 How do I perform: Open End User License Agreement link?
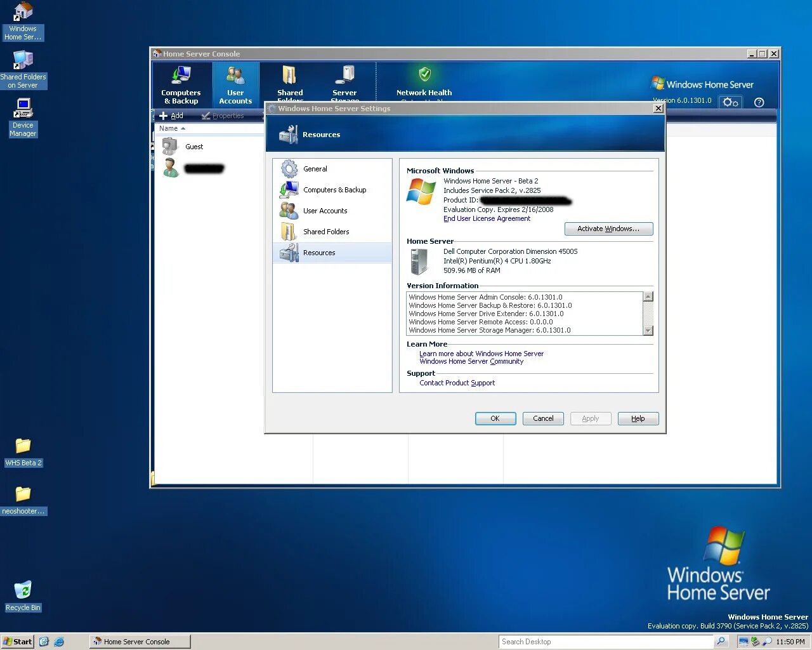[487, 218]
